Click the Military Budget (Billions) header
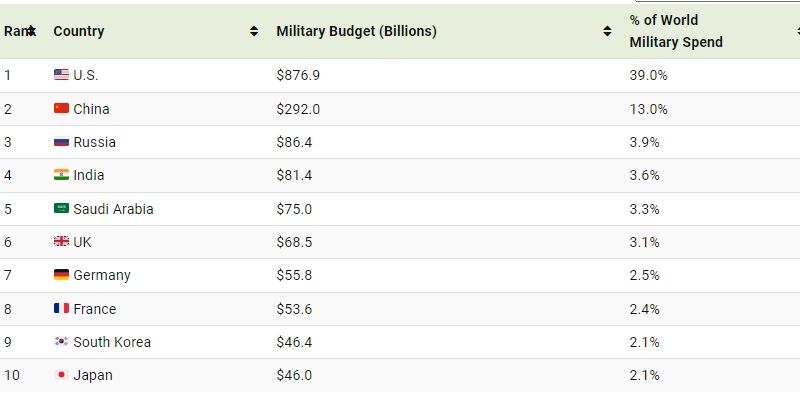Image resolution: width=800 pixels, height=400 pixels. click(x=356, y=31)
